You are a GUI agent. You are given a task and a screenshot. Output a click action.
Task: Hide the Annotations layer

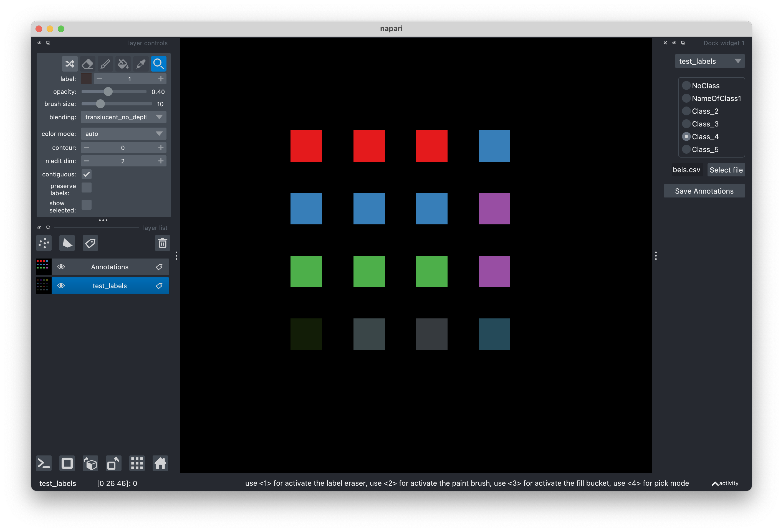(62, 267)
